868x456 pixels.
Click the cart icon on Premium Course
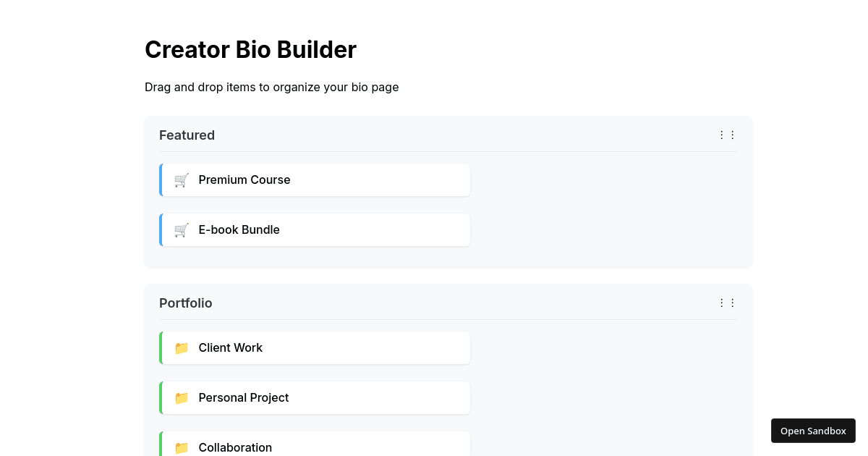(182, 180)
